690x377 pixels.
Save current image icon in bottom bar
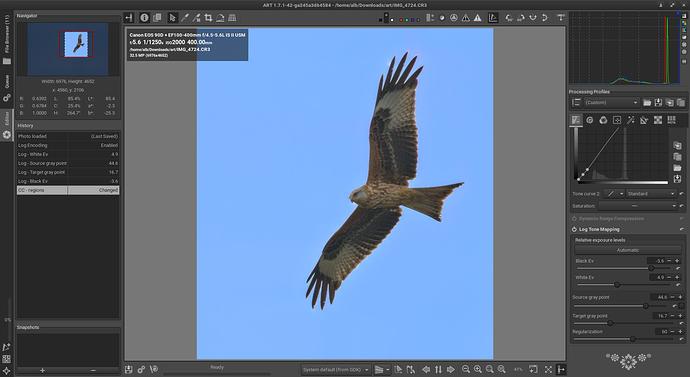click(128, 370)
